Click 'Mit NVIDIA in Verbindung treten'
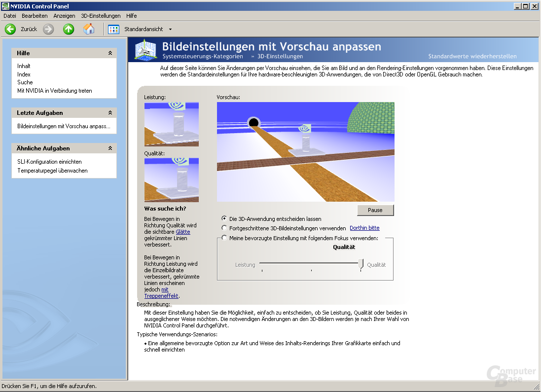This screenshot has height=392, width=541. (55, 91)
